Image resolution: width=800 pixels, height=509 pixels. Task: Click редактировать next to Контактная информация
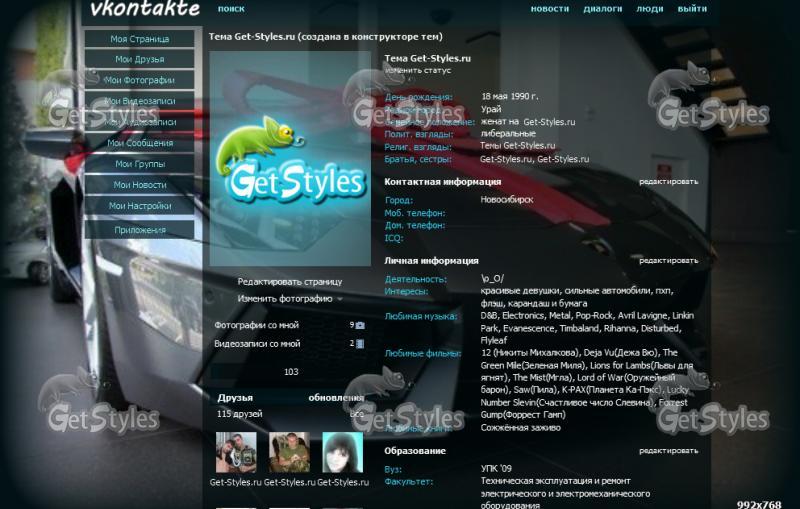[668, 182]
